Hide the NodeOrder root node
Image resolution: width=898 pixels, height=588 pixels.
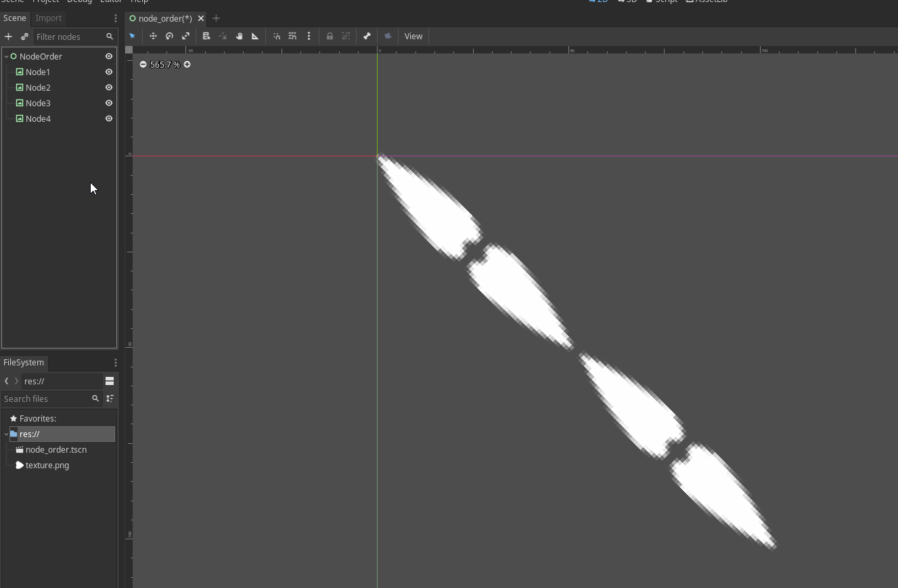(x=108, y=56)
